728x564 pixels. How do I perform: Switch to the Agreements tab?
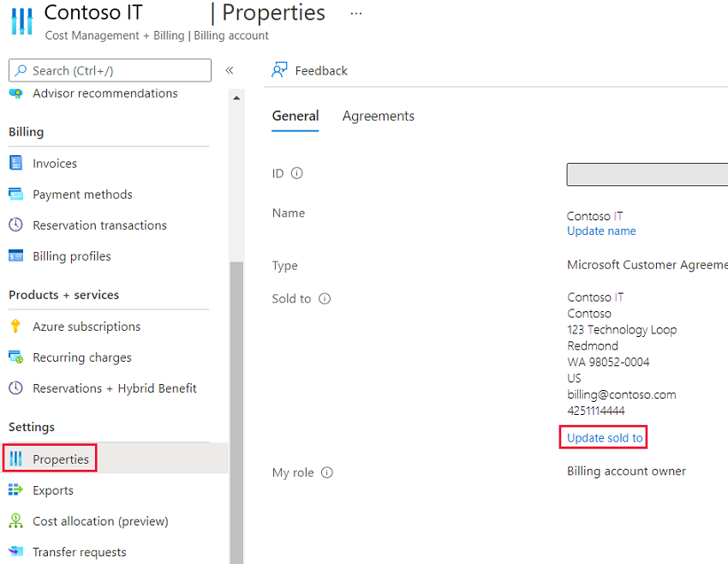point(379,116)
